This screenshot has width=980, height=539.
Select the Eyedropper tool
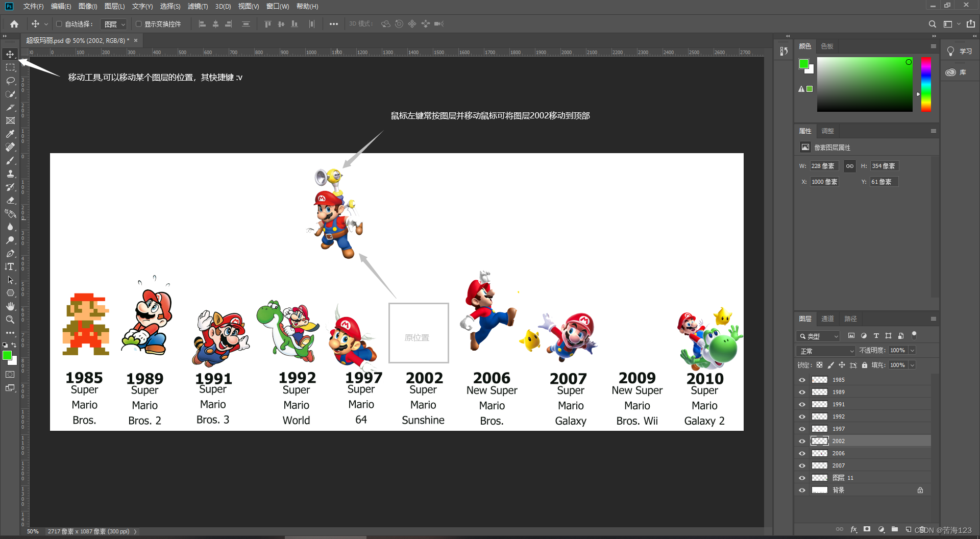pos(10,134)
